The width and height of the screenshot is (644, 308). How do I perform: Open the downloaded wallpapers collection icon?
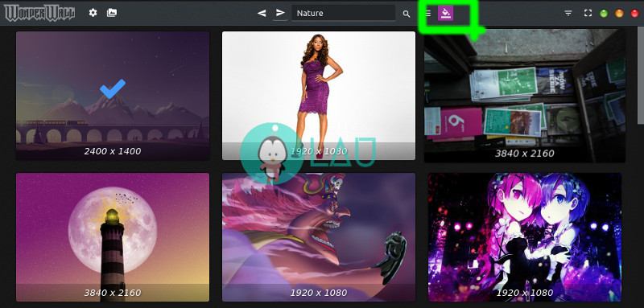pos(111,13)
